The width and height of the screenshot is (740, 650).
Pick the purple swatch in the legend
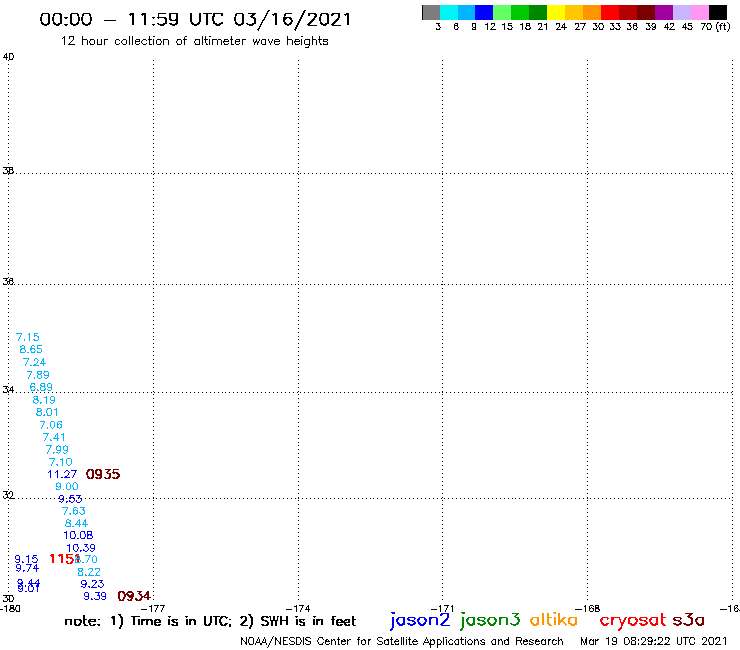click(664, 13)
